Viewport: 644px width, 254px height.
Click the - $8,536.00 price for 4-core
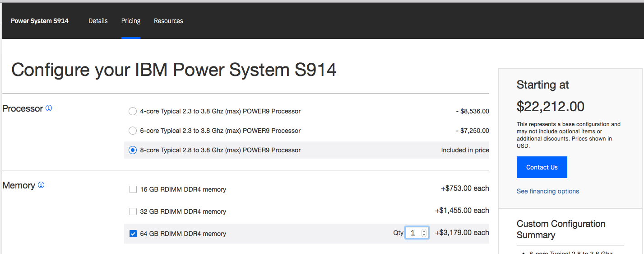click(x=472, y=111)
